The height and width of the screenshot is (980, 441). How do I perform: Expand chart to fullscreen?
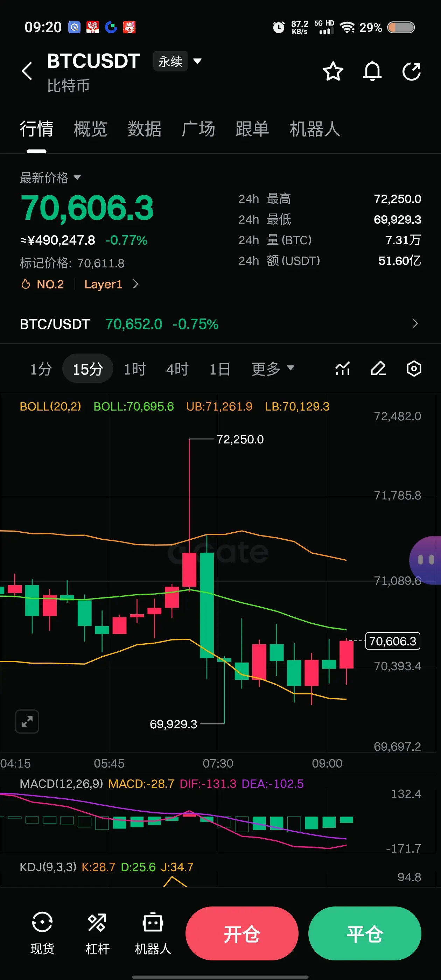pyautogui.click(x=27, y=721)
